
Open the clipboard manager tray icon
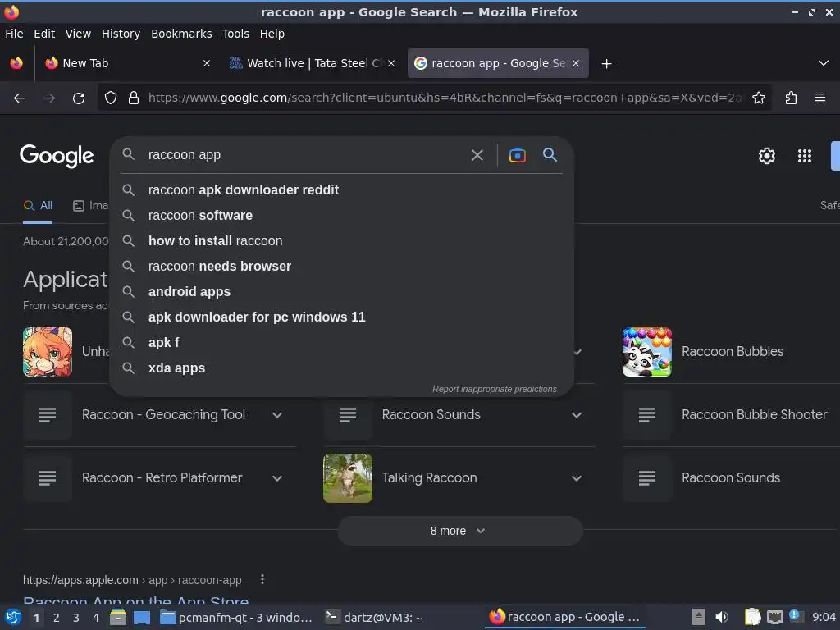(x=752, y=617)
